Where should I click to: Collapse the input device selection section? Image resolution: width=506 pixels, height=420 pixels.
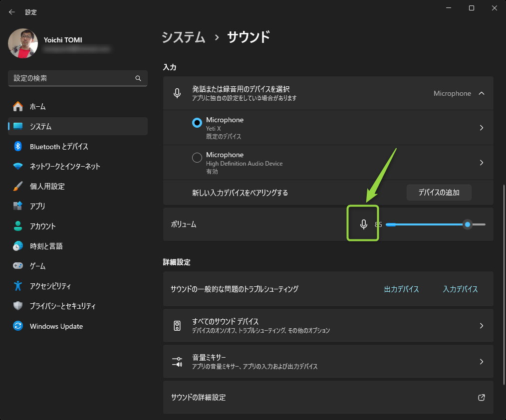pyautogui.click(x=481, y=93)
